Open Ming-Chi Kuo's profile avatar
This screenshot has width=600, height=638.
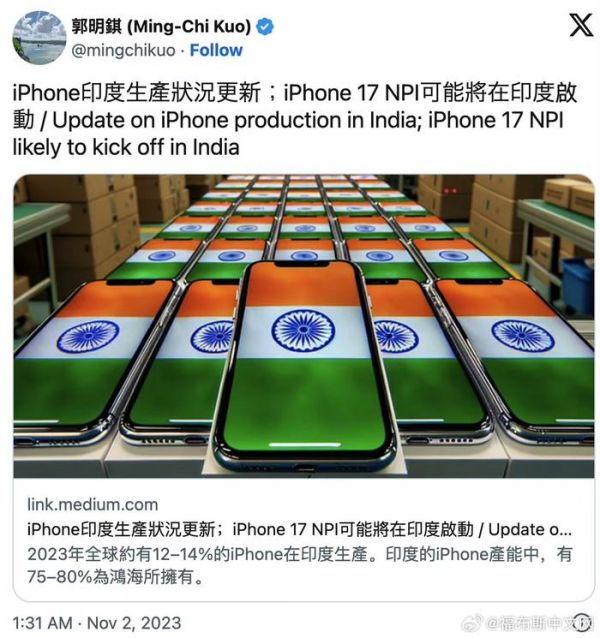39,37
